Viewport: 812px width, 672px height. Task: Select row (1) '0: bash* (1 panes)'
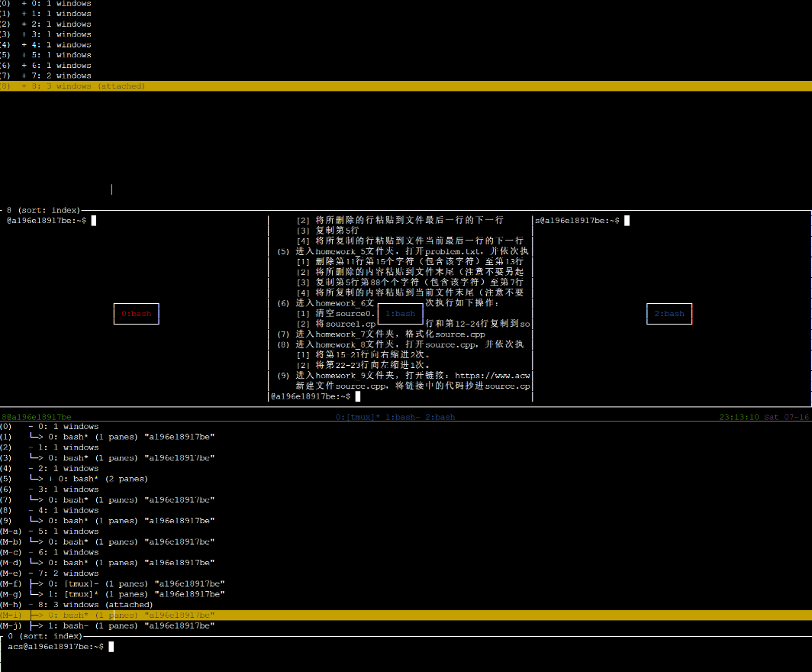[108, 437]
